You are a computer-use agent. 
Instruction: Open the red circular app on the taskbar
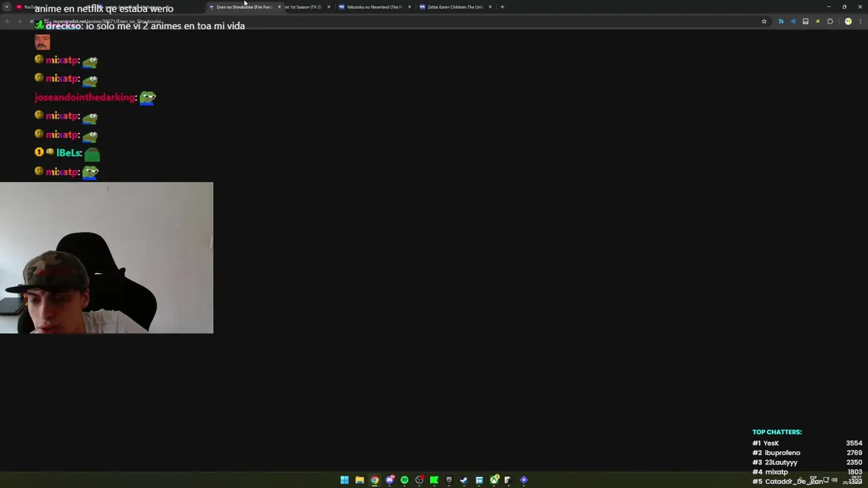tap(420, 480)
